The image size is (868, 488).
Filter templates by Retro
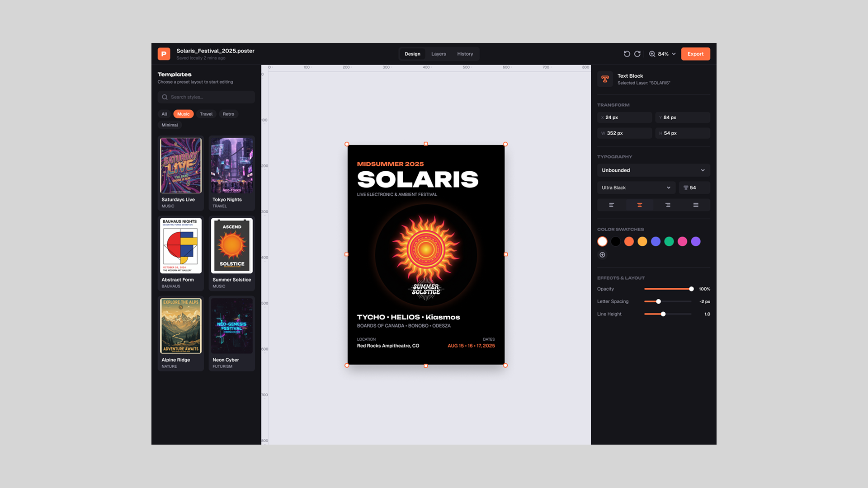click(x=228, y=114)
